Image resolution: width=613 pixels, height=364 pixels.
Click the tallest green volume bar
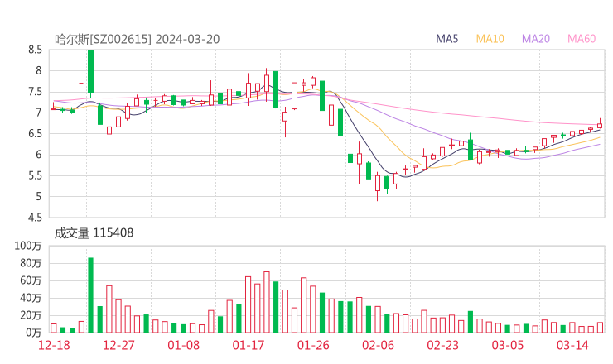tap(90, 295)
